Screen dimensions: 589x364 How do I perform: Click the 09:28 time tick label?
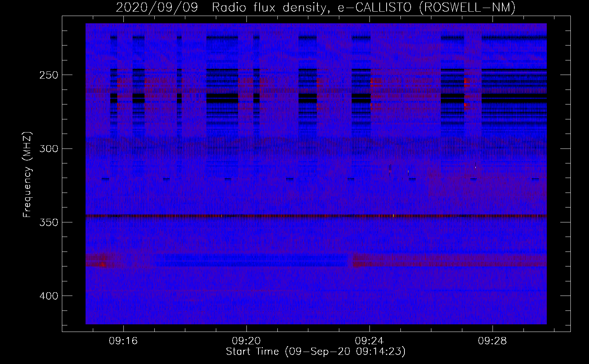tap(493, 341)
